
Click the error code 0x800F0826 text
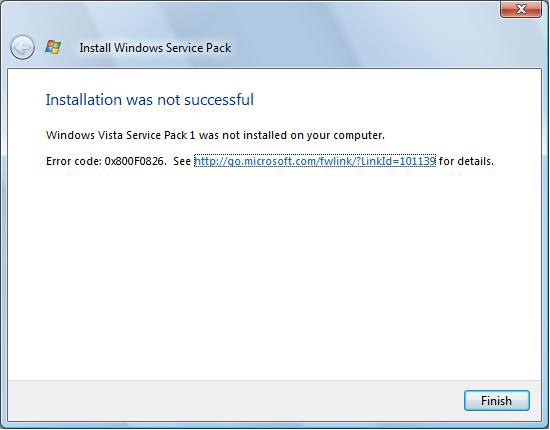[x=135, y=161]
